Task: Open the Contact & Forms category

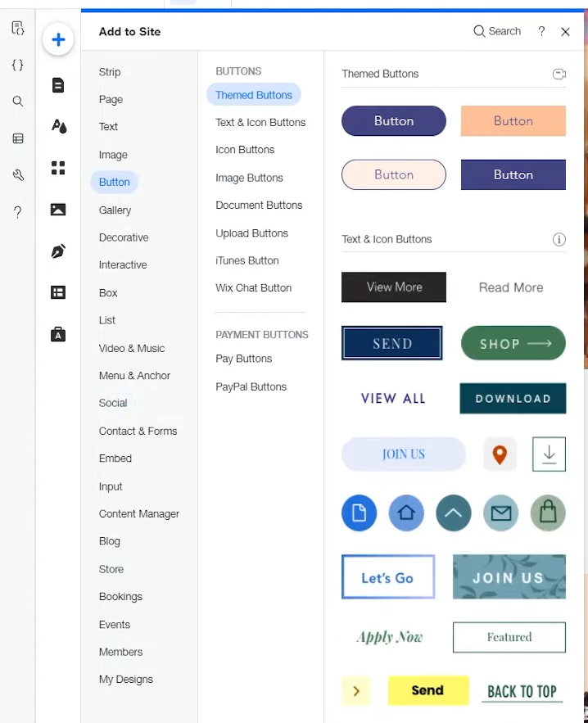Action: 138,432
